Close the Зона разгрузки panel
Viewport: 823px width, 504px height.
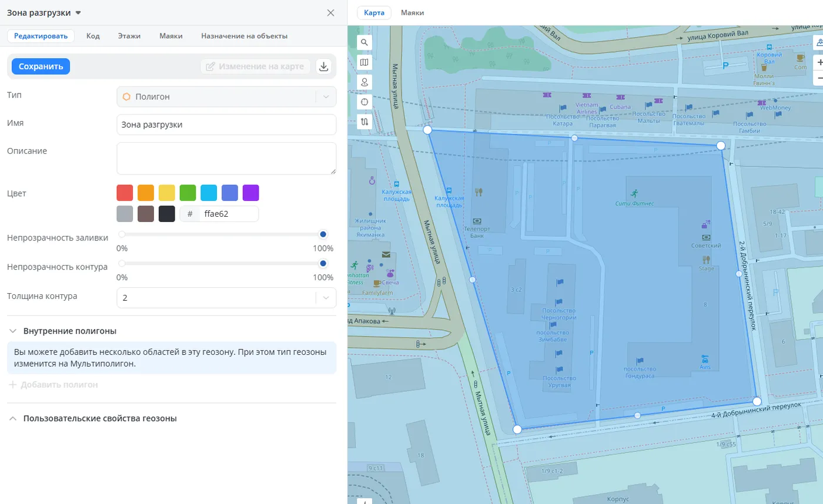click(330, 13)
